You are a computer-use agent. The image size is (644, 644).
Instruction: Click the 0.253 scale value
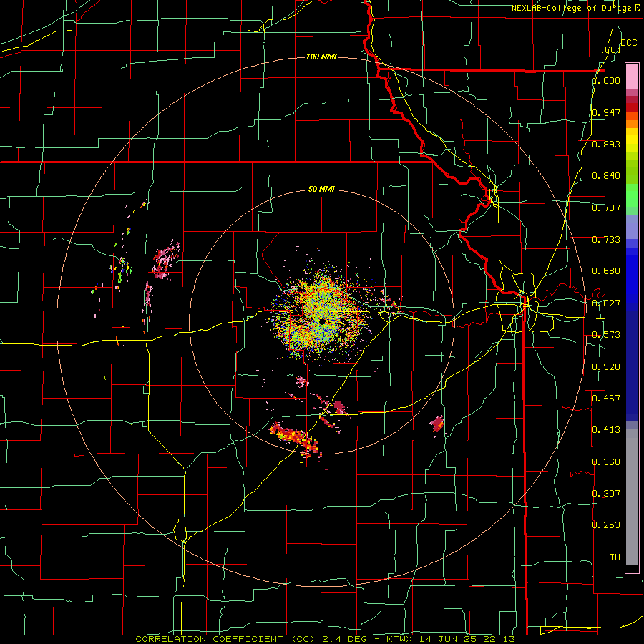(606, 525)
